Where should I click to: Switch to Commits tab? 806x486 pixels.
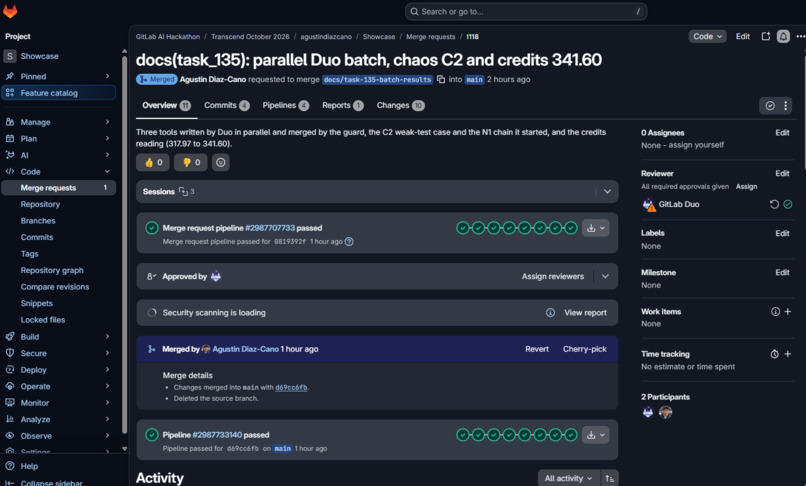click(227, 105)
